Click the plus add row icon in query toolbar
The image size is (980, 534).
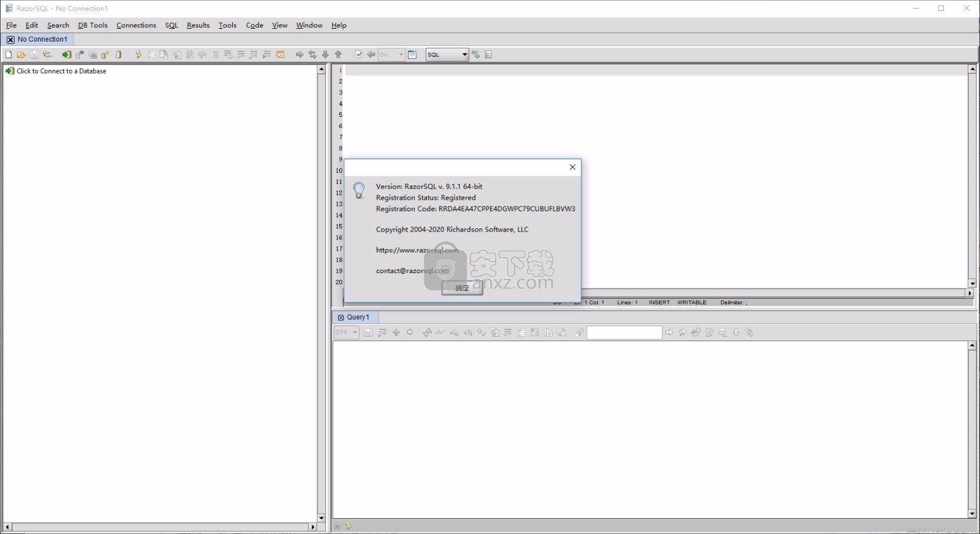tap(396, 333)
